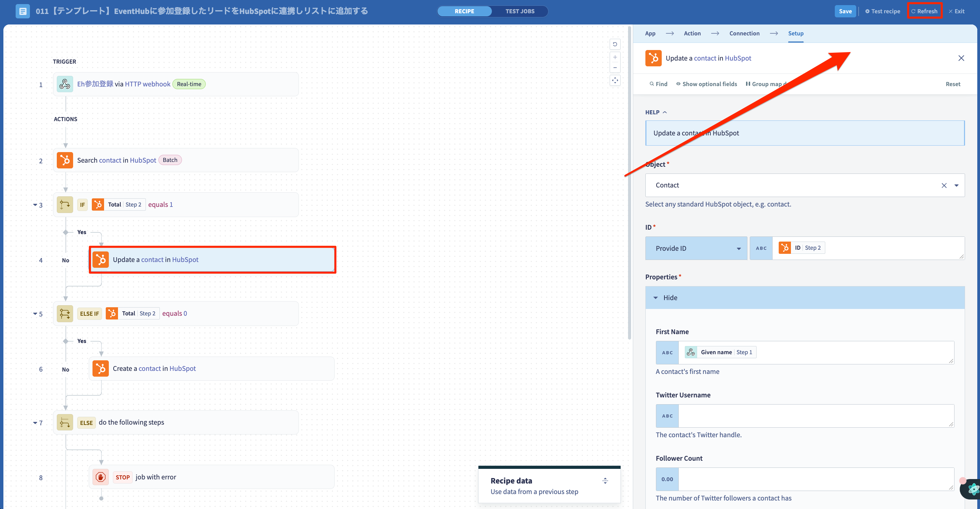Click the Real-time badge on trigger
The width and height of the screenshot is (980, 509).
[189, 84]
